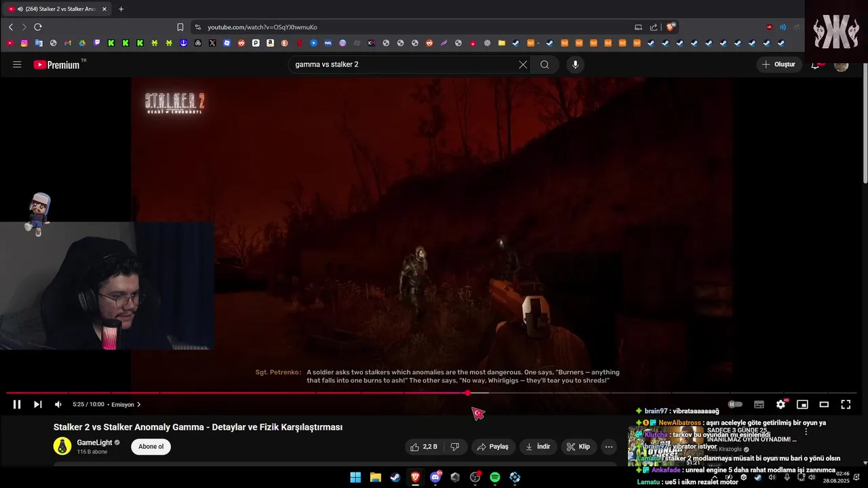Open the GameLight channel name
This screenshot has height=488, width=868.
tap(94, 443)
